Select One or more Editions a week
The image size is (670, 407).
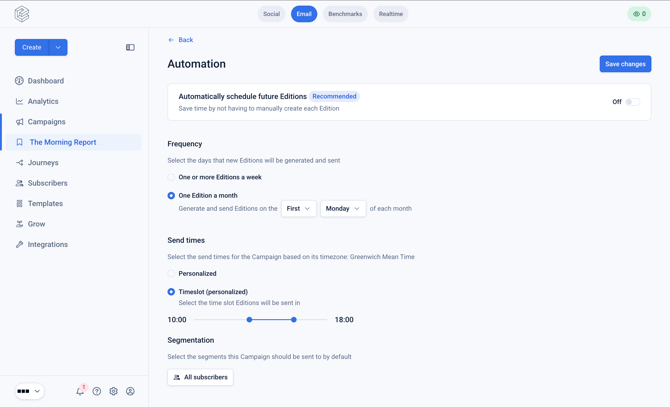tap(171, 177)
